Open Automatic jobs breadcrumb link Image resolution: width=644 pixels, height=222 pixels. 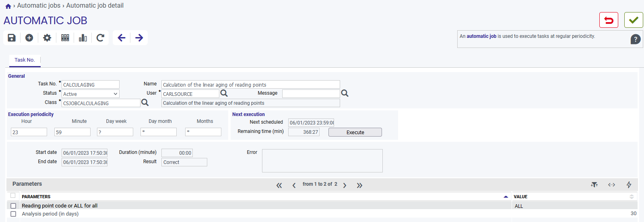(x=39, y=6)
